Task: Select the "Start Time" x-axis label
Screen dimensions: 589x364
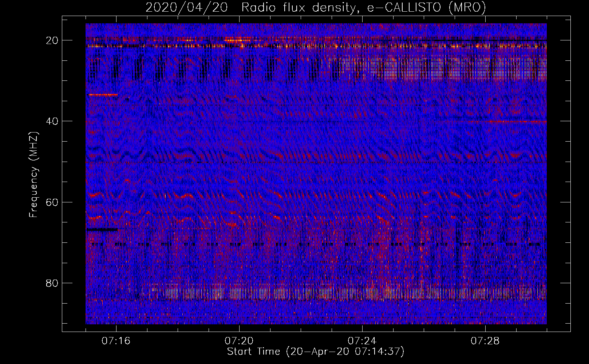Action: point(253,352)
